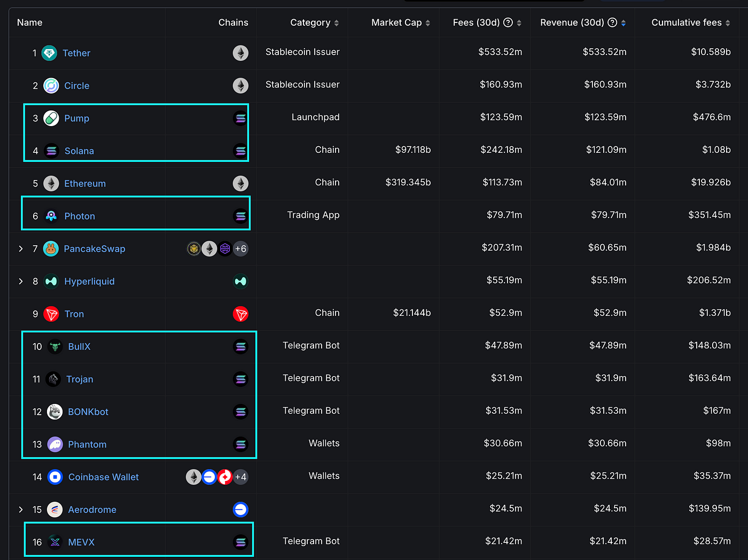Select the $319.345b market cap cell
This screenshot has width=748, height=560.
coord(408,182)
